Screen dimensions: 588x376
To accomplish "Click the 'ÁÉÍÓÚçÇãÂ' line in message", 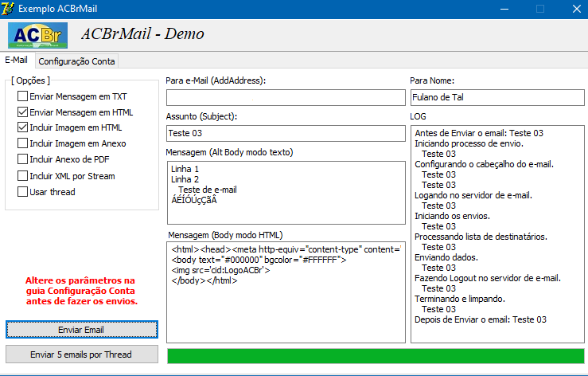I will [194, 200].
